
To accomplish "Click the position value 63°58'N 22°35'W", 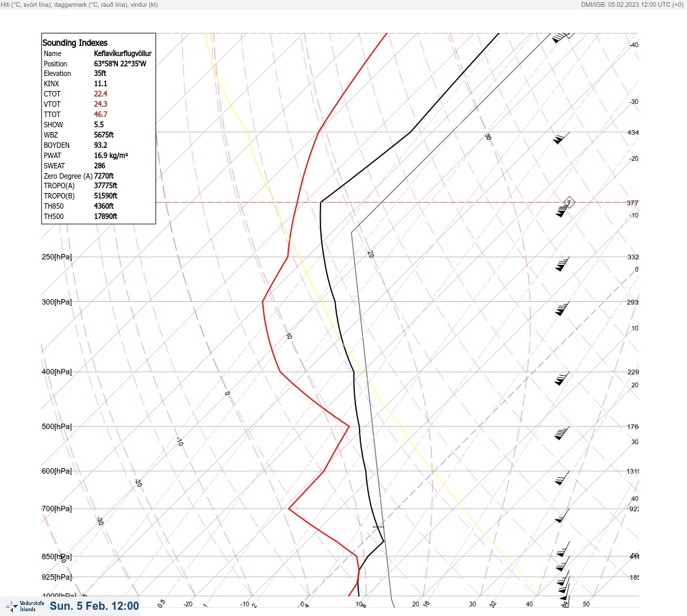I will point(120,64).
